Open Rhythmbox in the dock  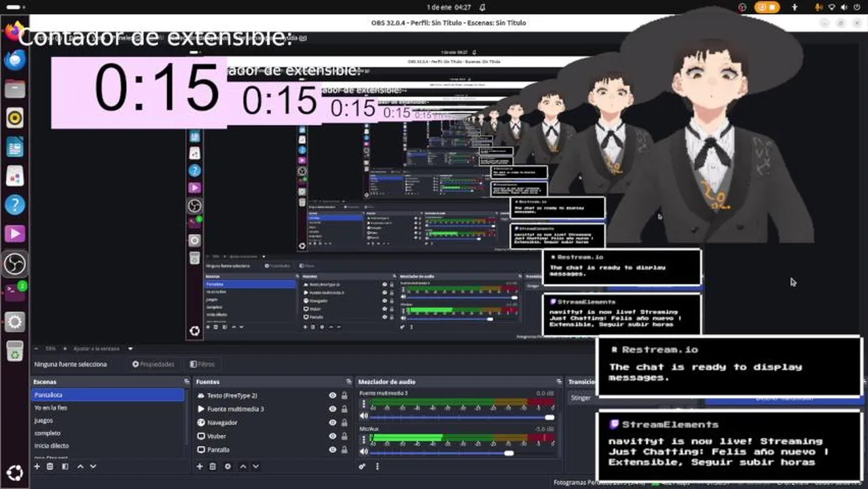(15, 118)
